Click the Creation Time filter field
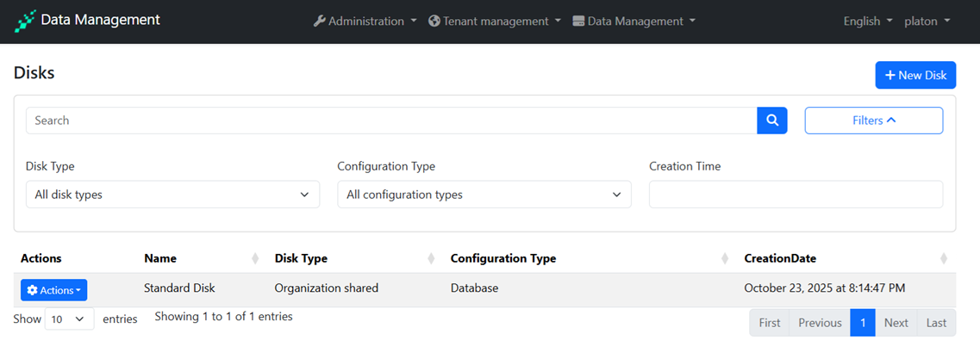The width and height of the screenshot is (980, 359). click(796, 195)
